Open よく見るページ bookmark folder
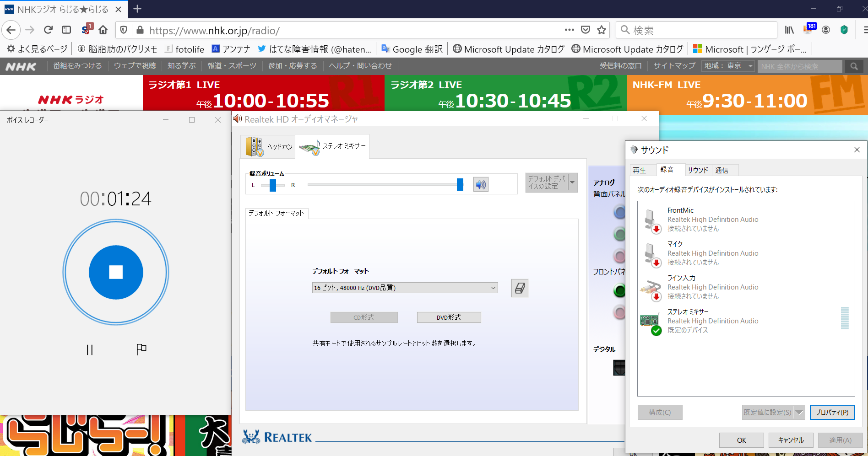The width and height of the screenshot is (868, 456). 37,49
